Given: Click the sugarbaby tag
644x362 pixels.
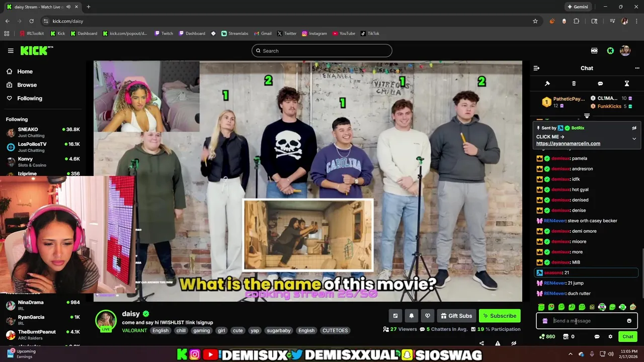Looking at the screenshot, I should 278,330.
